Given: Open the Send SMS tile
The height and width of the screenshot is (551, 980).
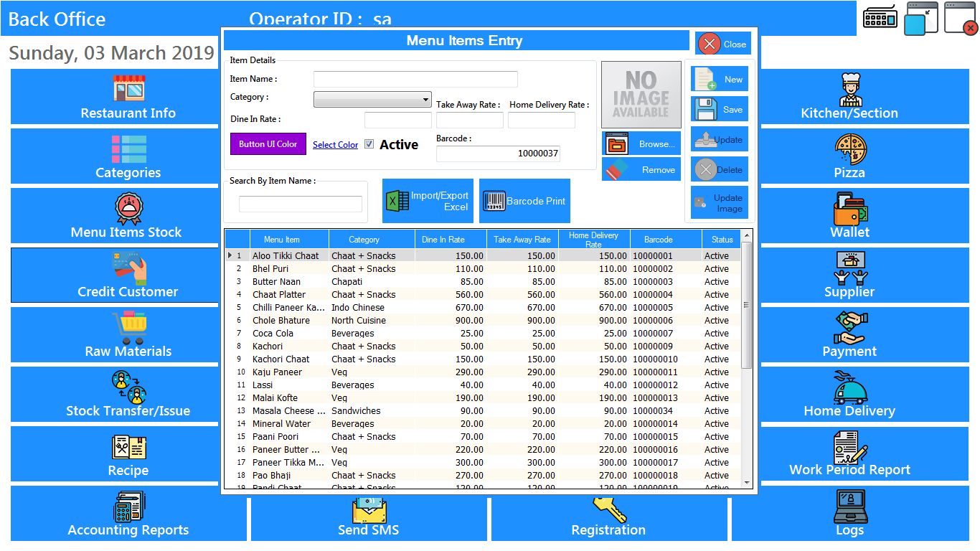Looking at the screenshot, I should coord(369,519).
